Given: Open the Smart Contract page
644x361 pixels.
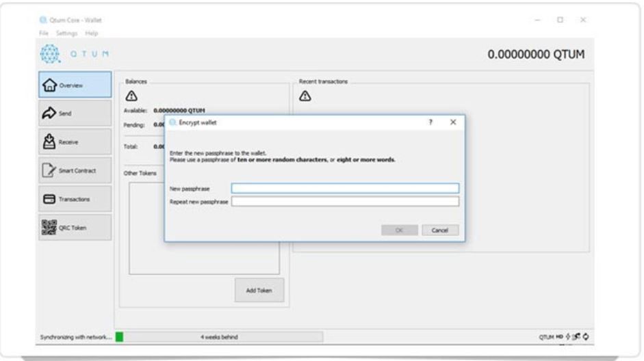Looking at the screenshot, I should click(75, 170).
